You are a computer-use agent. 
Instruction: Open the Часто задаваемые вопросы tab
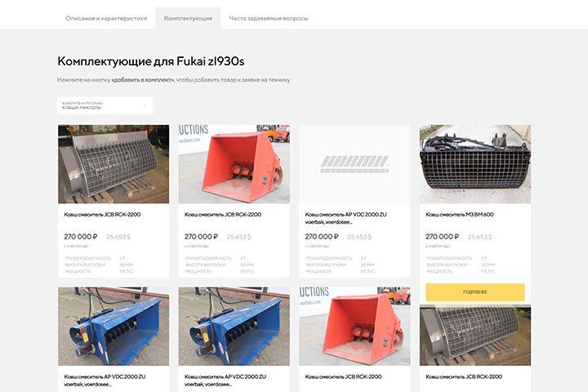tap(269, 18)
